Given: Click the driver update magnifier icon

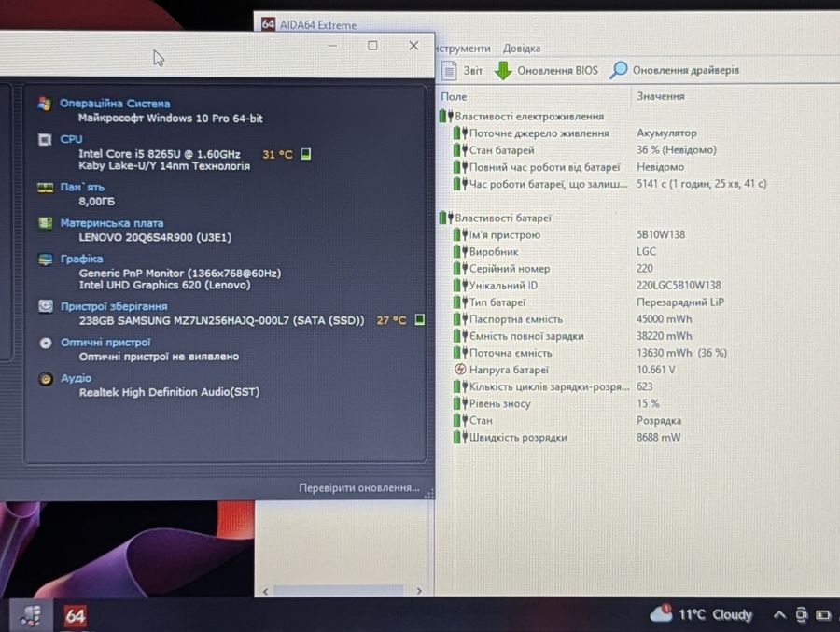Looking at the screenshot, I should pyautogui.click(x=618, y=70).
